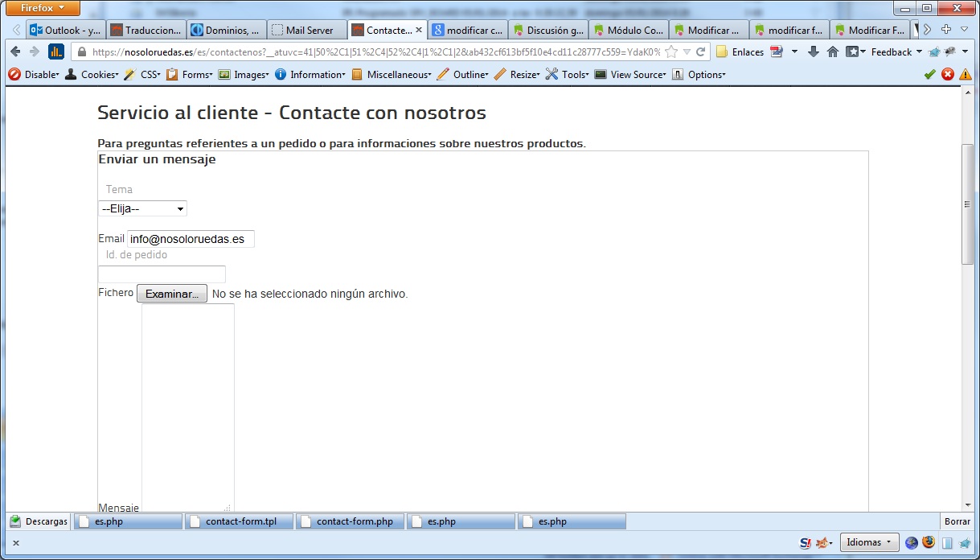The height and width of the screenshot is (560, 980).
Task: Click the page vertical scrollbar thumb
Action: [968, 204]
